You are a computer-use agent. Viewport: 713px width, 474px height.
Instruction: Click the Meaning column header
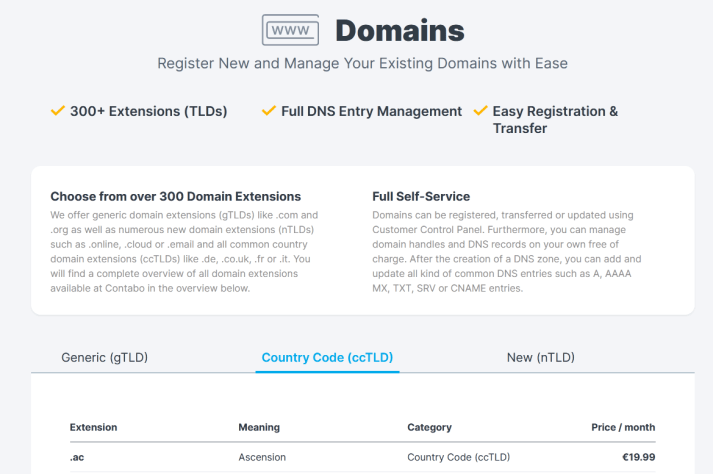pos(258,427)
